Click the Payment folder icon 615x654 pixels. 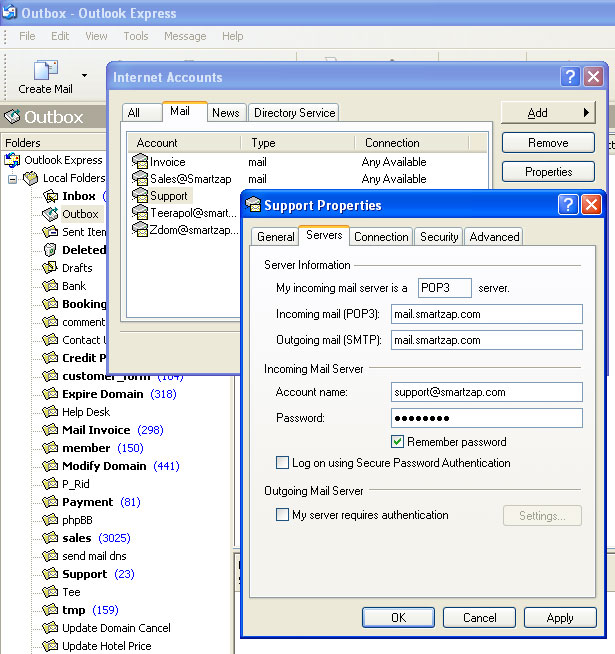(50, 502)
